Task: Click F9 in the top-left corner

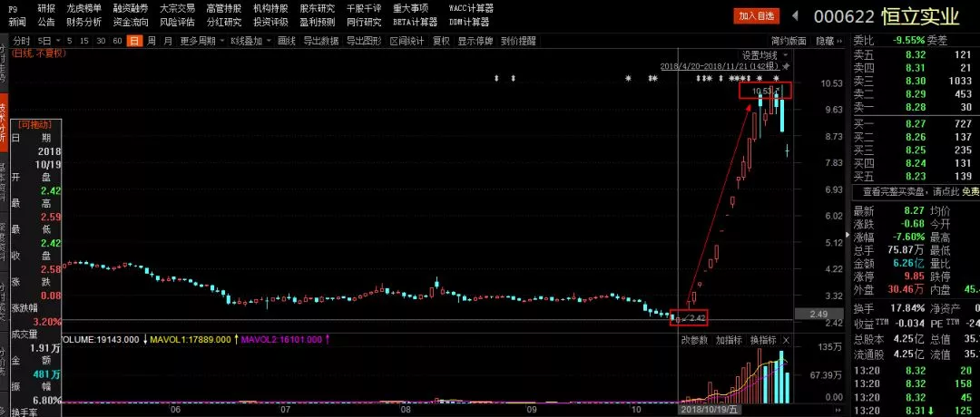Action: tap(13, 9)
